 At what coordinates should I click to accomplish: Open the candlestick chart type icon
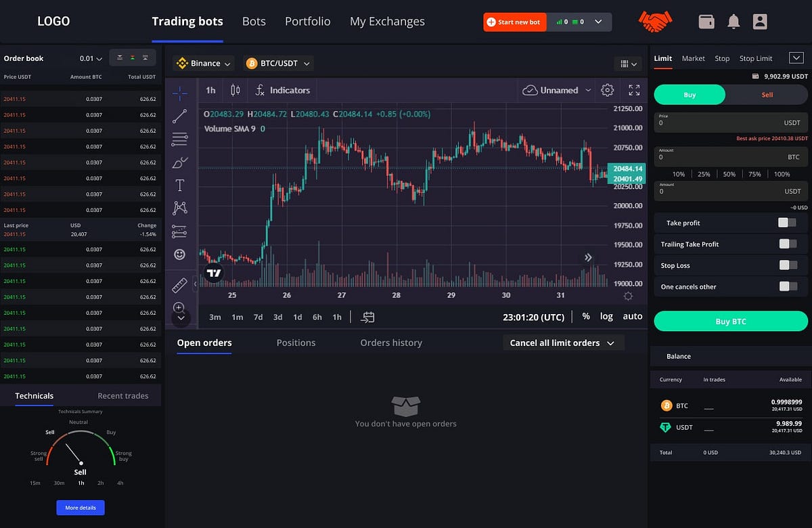pyautogui.click(x=235, y=90)
